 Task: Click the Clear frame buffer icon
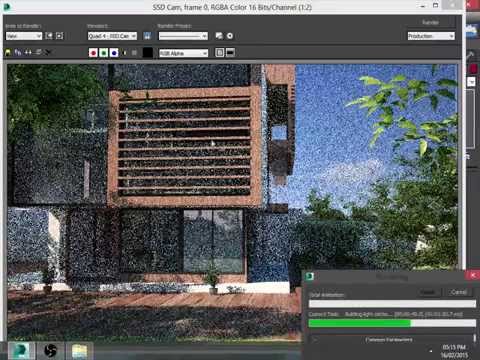(x=49, y=52)
